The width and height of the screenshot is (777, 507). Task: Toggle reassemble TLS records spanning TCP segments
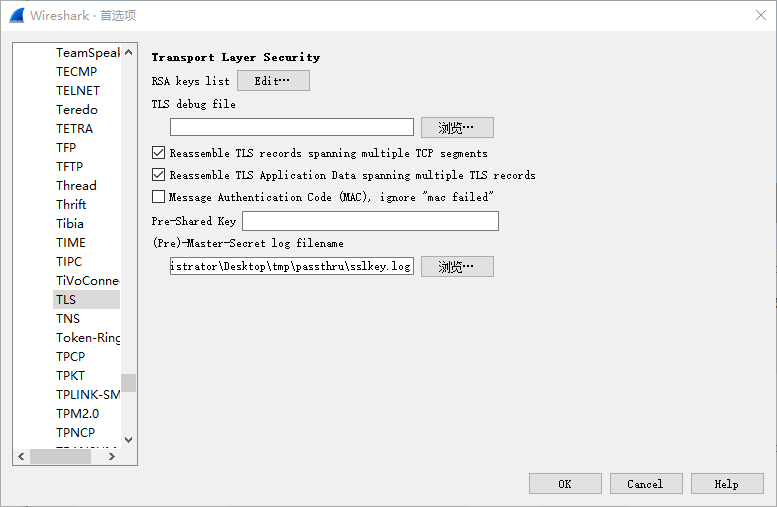[x=159, y=153]
